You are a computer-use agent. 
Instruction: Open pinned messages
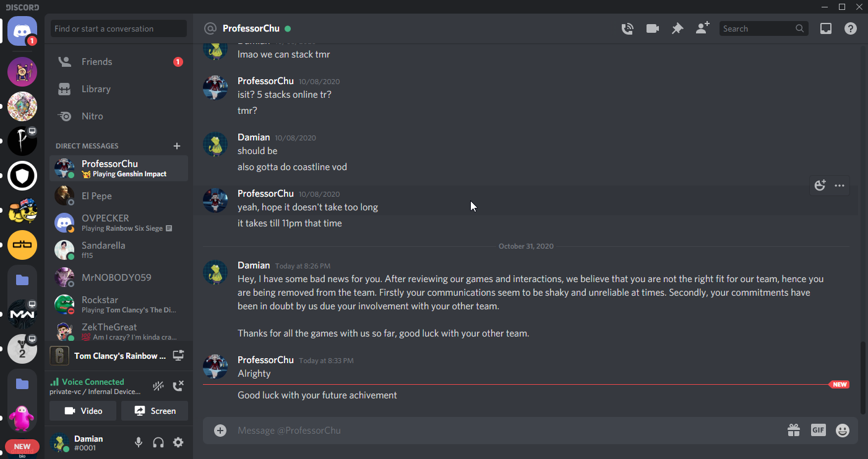tap(677, 28)
